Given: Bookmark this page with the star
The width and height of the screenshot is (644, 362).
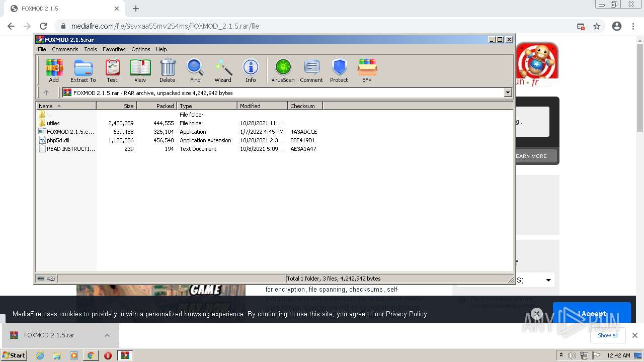Looking at the screenshot, I should point(597,26).
